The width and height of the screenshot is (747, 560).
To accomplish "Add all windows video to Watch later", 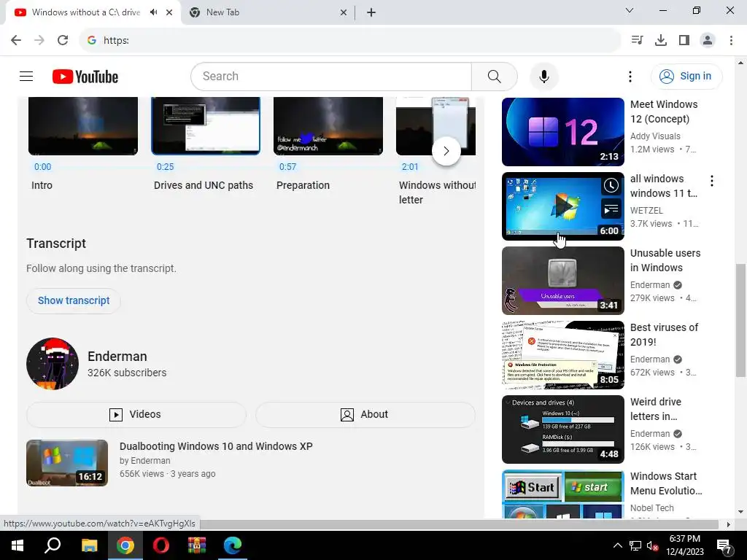I will [611, 185].
